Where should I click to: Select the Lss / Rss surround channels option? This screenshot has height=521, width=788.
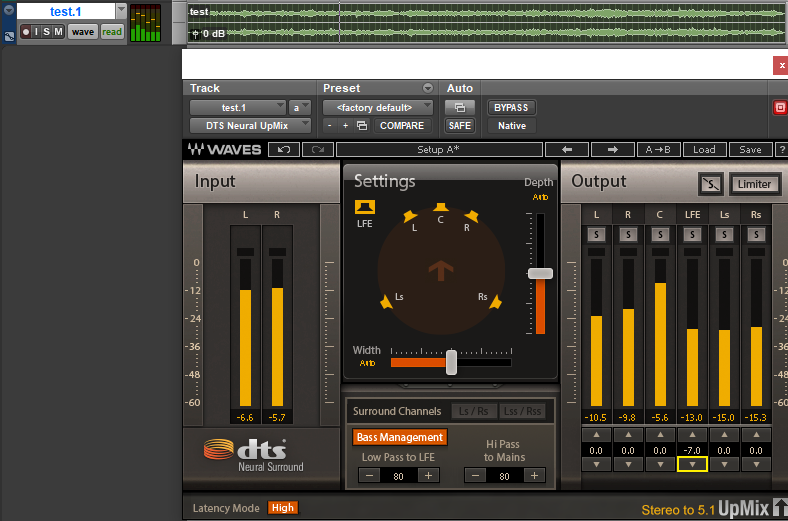click(x=523, y=411)
